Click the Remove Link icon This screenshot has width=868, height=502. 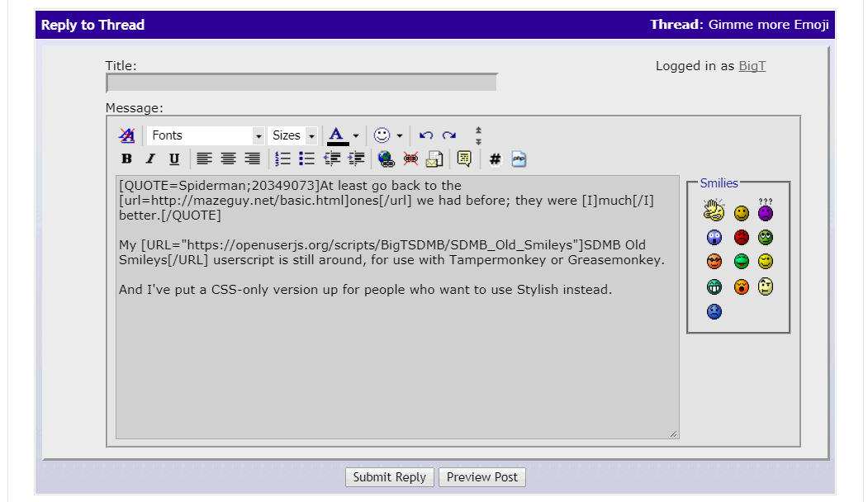click(x=410, y=159)
